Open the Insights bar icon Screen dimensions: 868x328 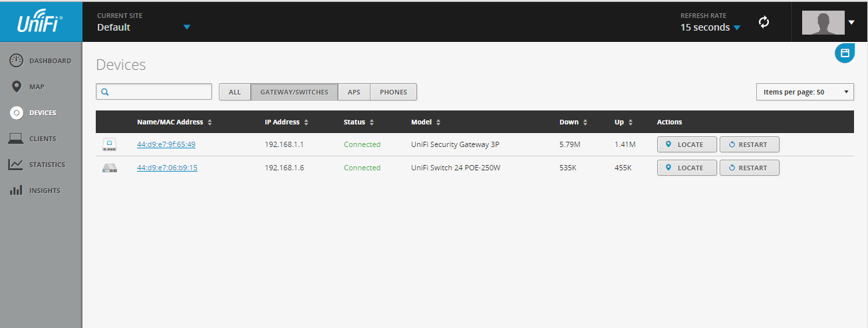pos(17,190)
